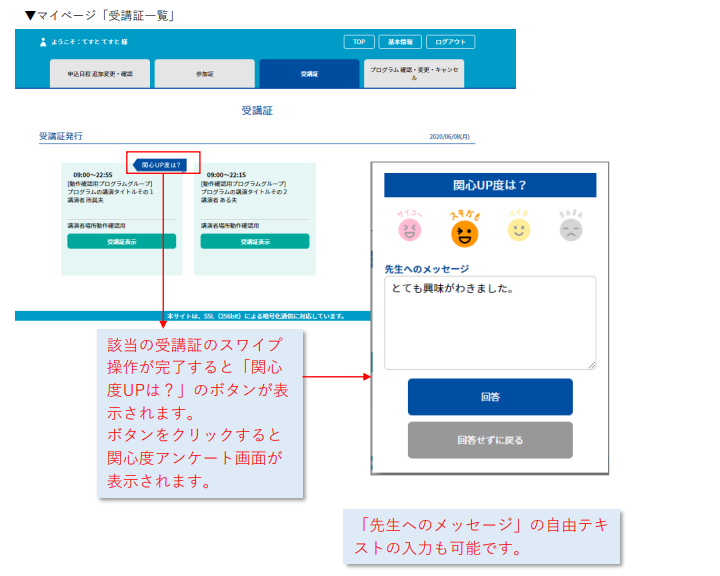
Task: Click the textarea corner grip handle
Action: click(592, 365)
